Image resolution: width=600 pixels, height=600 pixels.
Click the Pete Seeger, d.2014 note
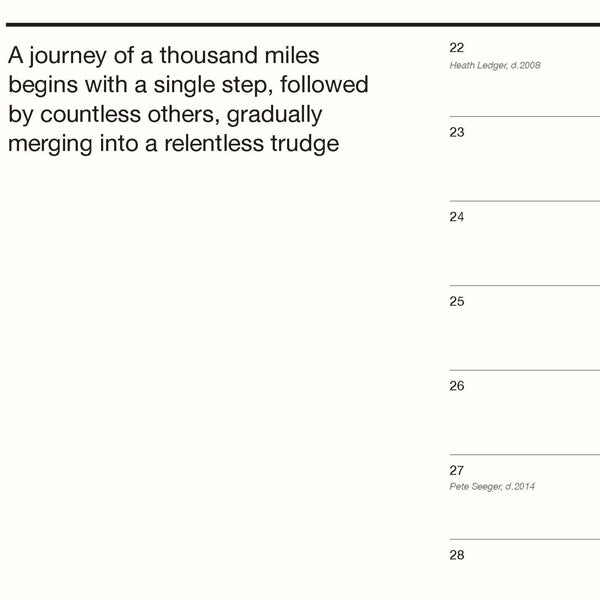(x=493, y=487)
